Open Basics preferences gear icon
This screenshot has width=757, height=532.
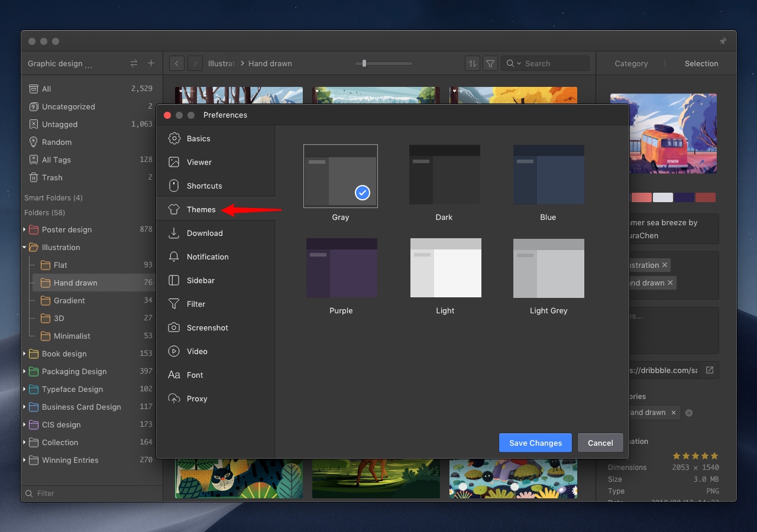point(174,138)
